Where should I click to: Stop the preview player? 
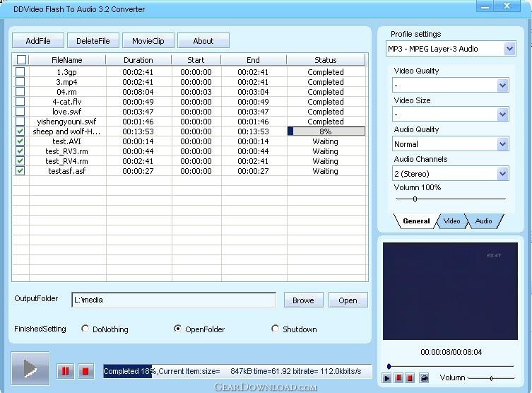410,377
